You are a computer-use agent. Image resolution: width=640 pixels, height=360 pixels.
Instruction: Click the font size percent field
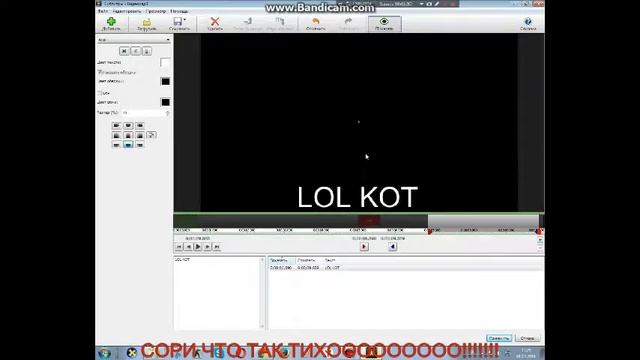pyautogui.click(x=143, y=113)
